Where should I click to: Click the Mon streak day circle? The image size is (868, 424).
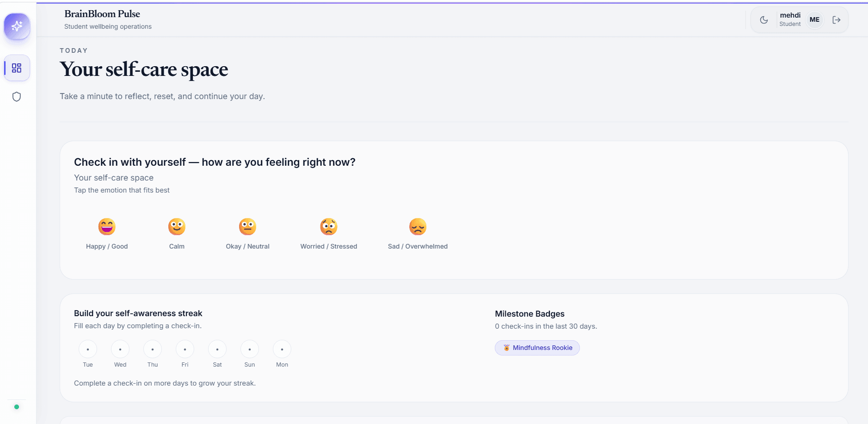(x=282, y=349)
